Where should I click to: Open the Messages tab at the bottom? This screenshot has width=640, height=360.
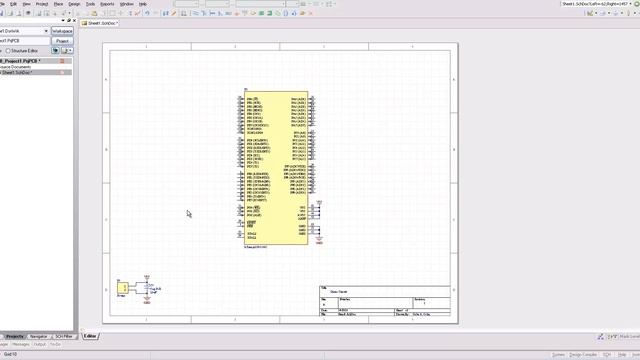[x=20, y=344]
